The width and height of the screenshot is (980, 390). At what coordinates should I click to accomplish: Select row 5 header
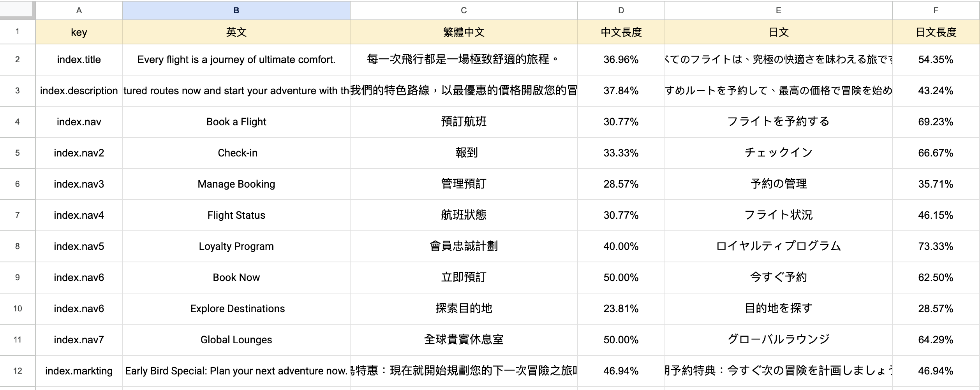pos(18,153)
